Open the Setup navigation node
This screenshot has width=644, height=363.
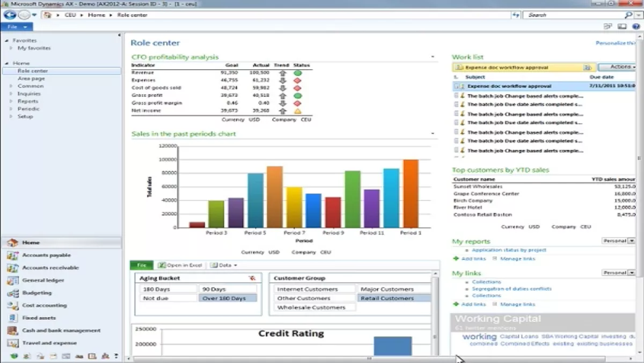tap(25, 116)
